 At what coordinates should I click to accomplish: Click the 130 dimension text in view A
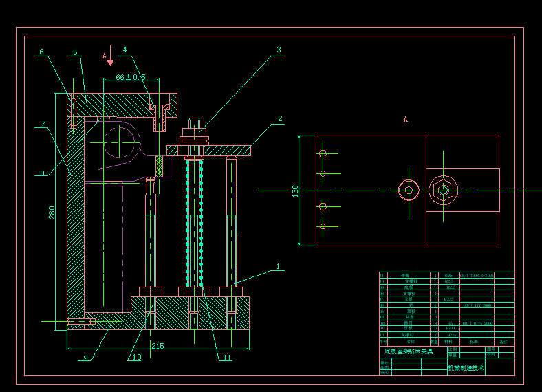point(295,191)
